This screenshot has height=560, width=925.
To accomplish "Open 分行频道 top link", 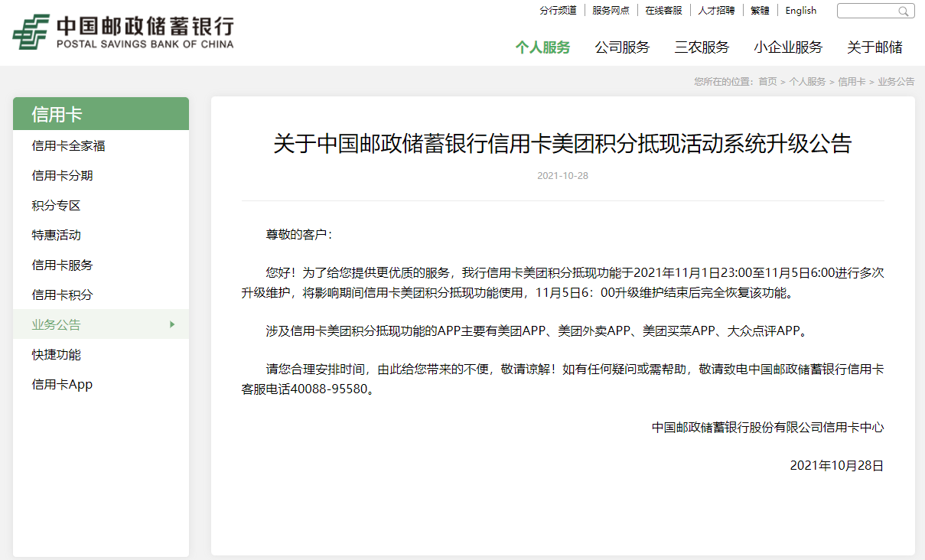I will (x=558, y=11).
